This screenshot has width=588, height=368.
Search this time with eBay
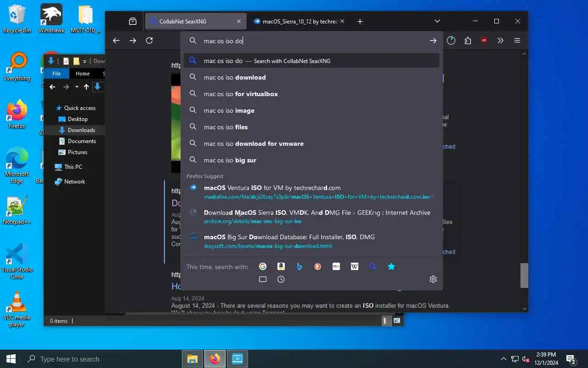[x=336, y=266]
